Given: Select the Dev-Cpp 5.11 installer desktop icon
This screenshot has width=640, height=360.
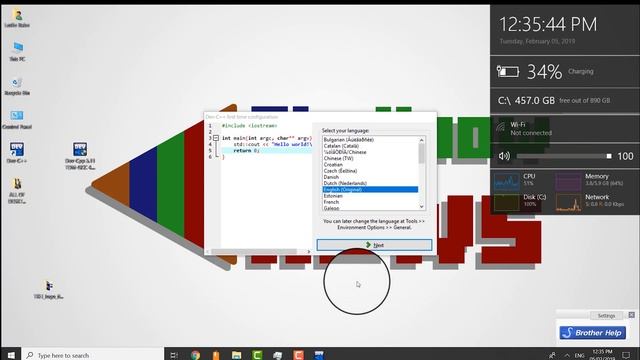Looking at the screenshot, I should (80, 156).
